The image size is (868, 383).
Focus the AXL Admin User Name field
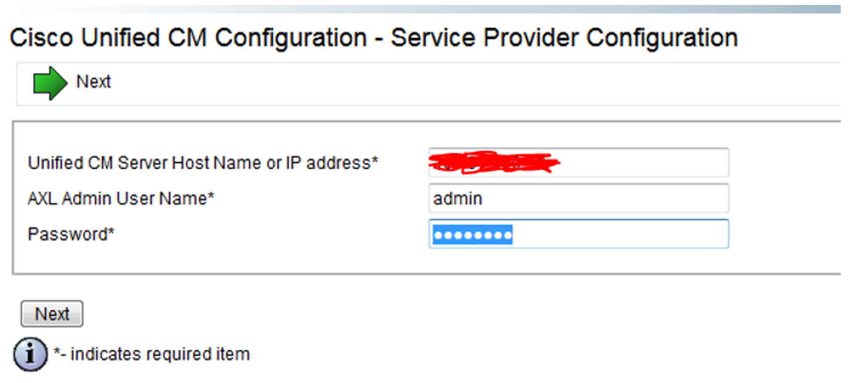pos(578,198)
